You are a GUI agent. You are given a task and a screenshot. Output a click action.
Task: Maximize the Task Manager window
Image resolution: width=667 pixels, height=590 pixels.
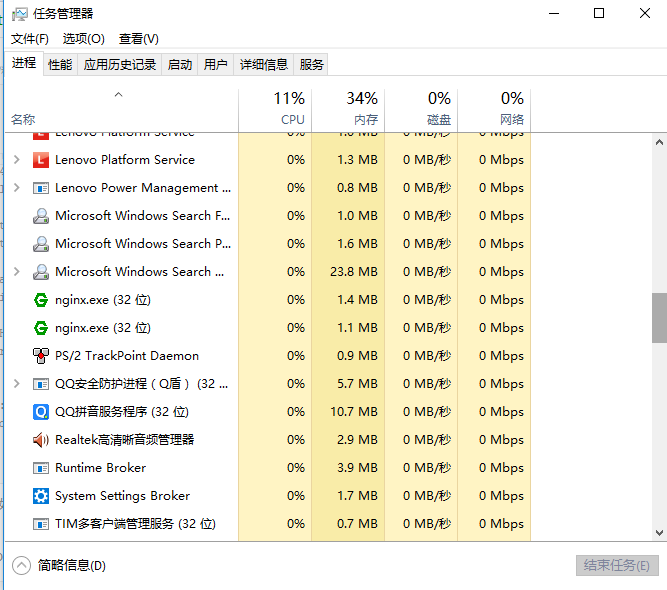pyautogui.click(x=599, y=13)
